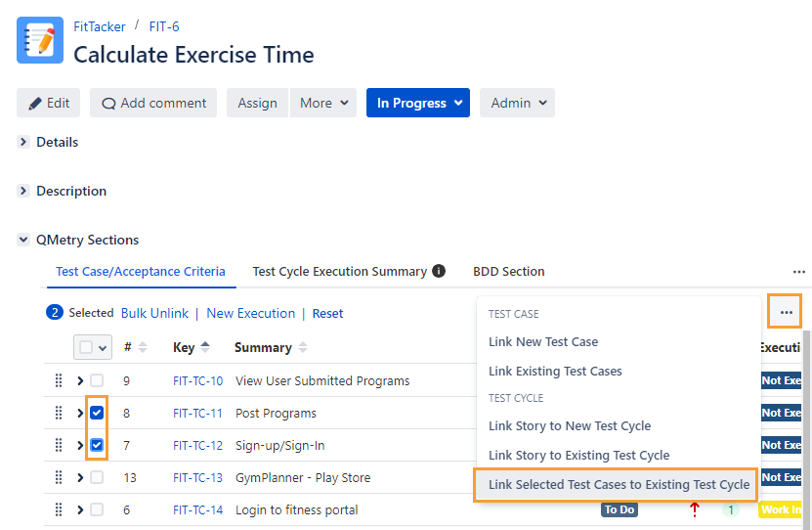The image size is (812, 530).
Task: Switch to BDD Section tab
Action: coord(508,272)
